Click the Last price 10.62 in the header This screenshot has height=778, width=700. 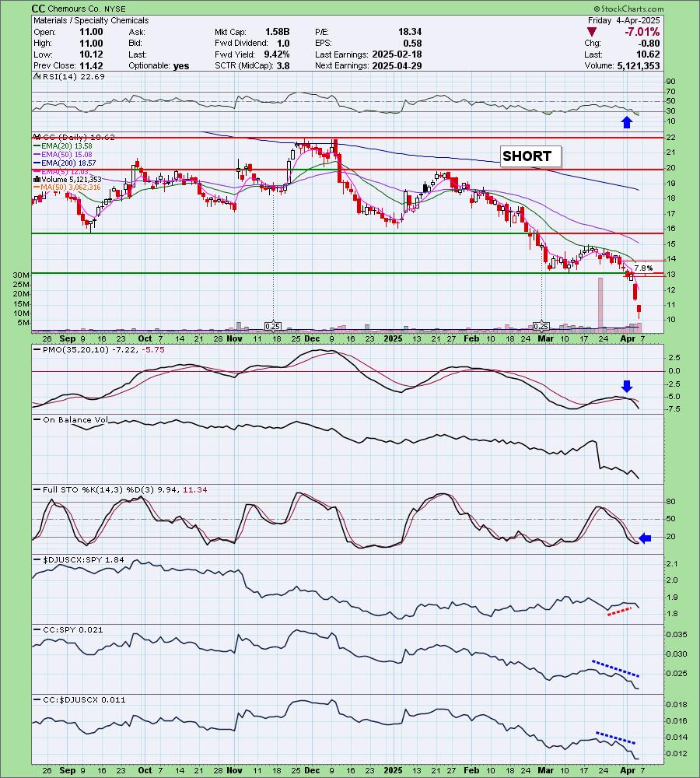(648, 54)
